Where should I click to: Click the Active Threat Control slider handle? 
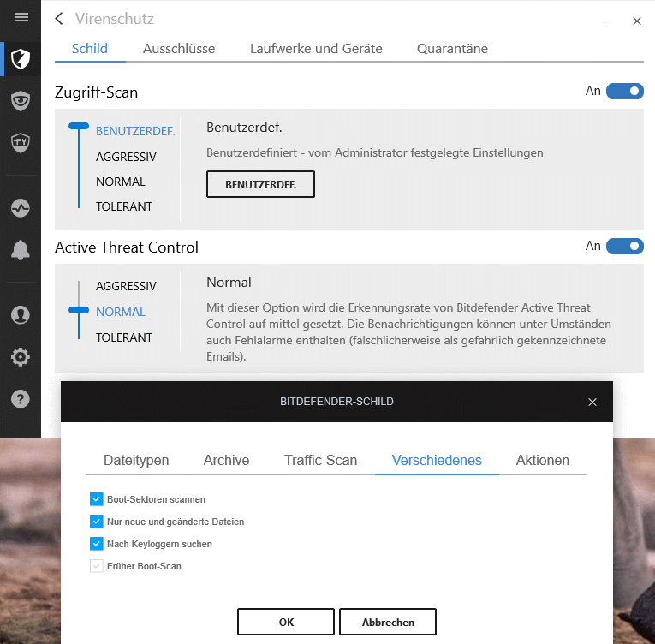(x=79, y=310)
